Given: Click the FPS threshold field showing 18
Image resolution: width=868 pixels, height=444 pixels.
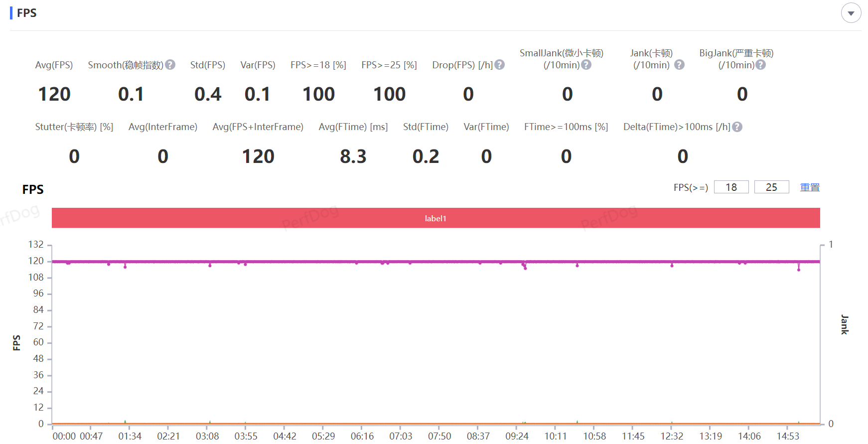Looking at the screenshot, I should tap(731, 187).
